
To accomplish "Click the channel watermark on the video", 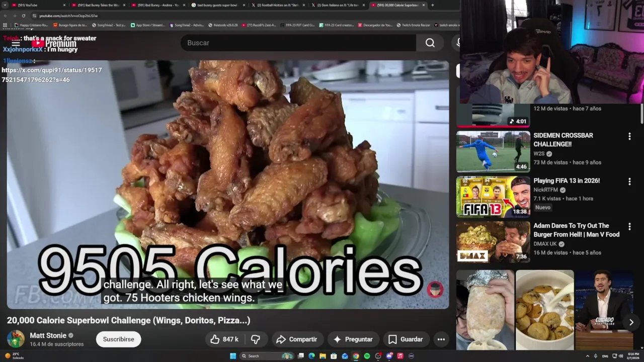I will [435, 289].
